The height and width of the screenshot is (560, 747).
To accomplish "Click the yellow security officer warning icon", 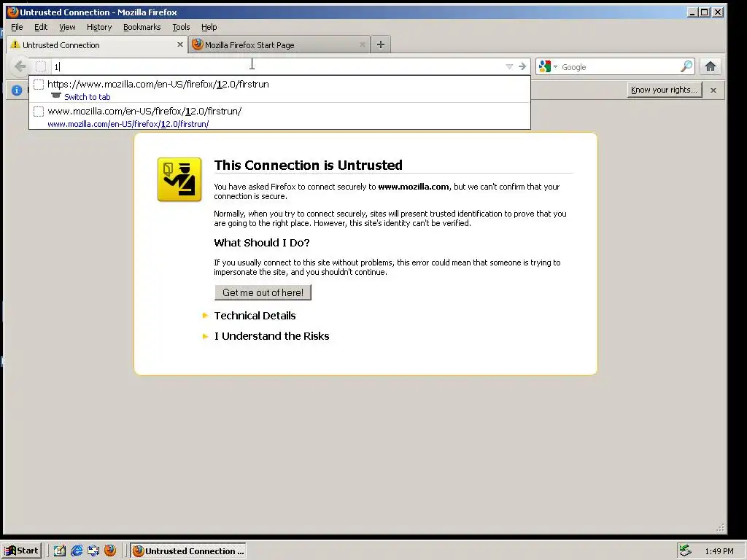I will coord(179,179).
